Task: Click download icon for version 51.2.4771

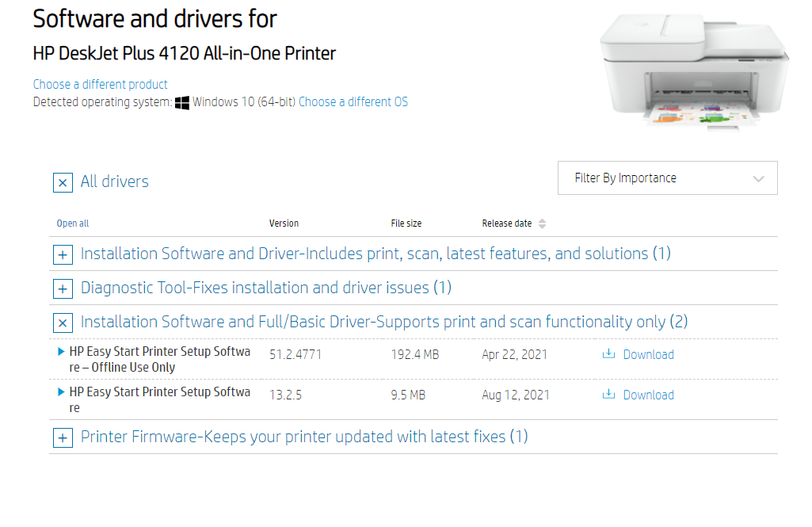Action: [608, 354]
